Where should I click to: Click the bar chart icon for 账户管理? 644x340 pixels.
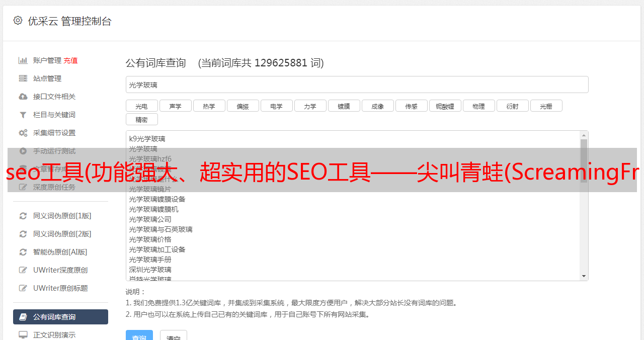tap(23, 60)
